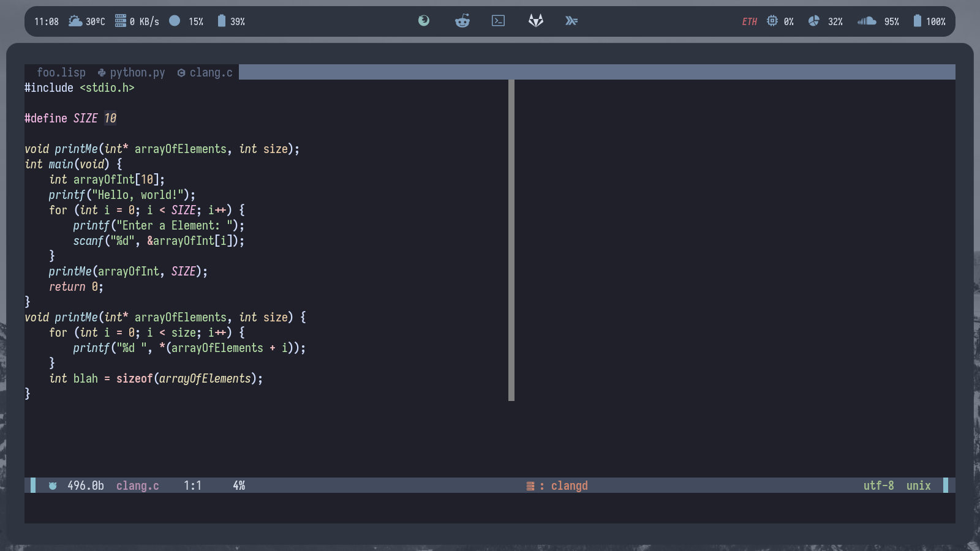Viewport: 980px width, 551px height.
Task: Click the weather cloud icon
Action: [75, 21]
